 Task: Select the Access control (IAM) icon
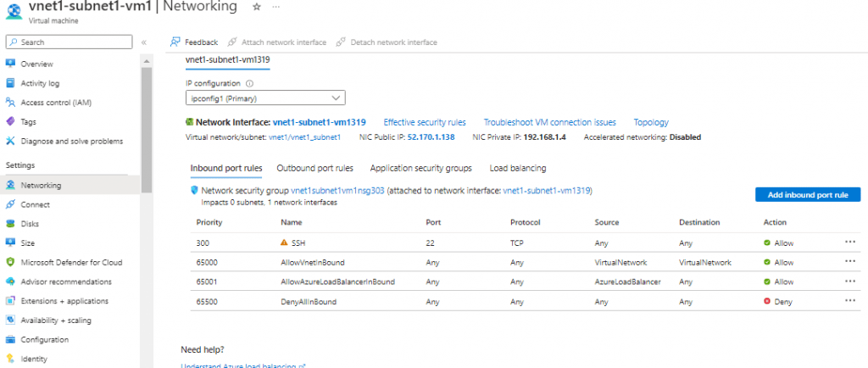[x=10, y=103]
